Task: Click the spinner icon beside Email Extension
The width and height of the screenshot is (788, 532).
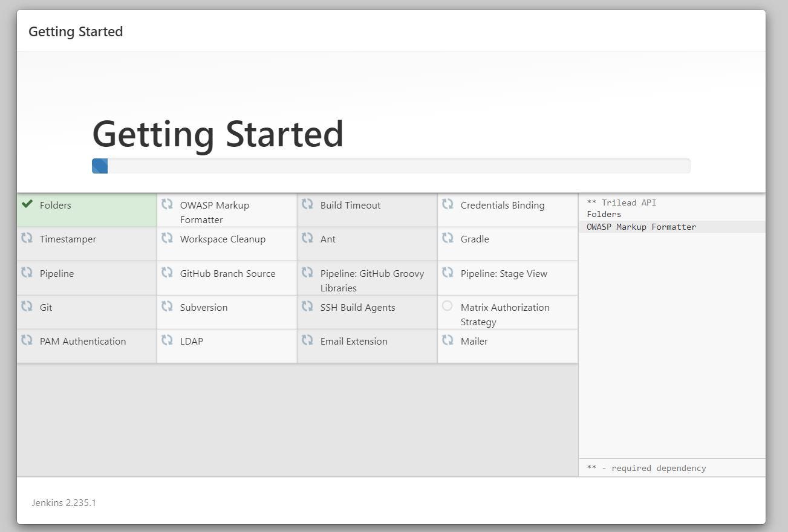Action: [x=307, y=340]
